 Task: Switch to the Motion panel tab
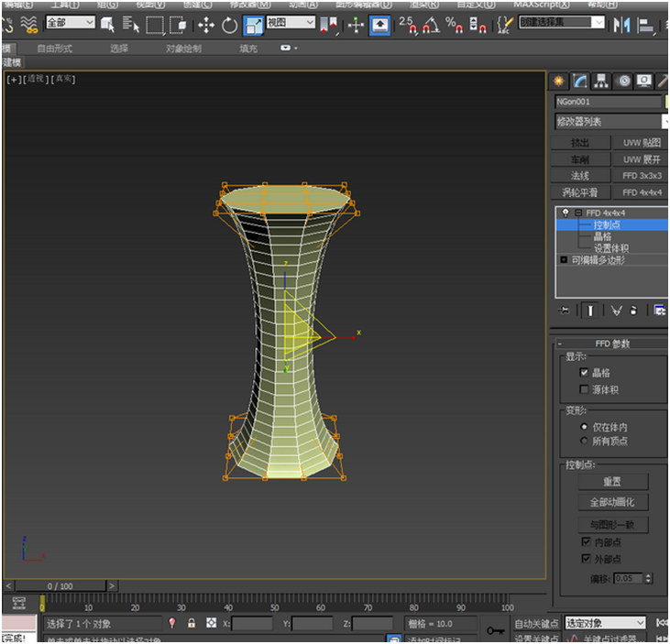coord(623,81)
